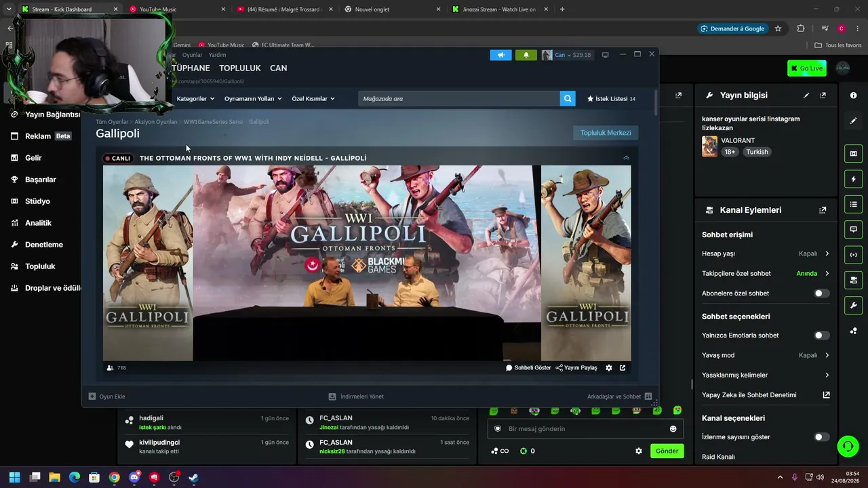
Task: Open stream settings gear in Steam broadcast
Action: 609,368
